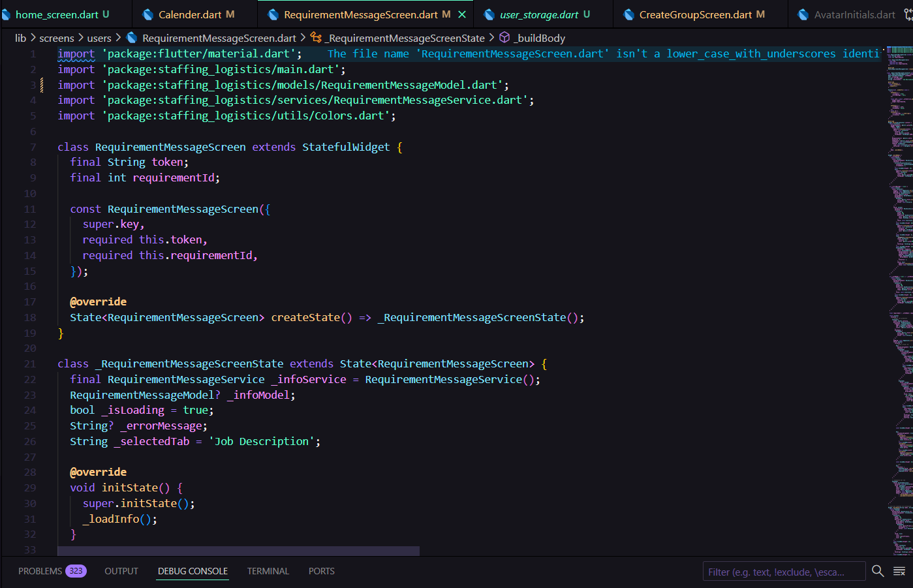Switch to the home_screen.dart tab
Image resolution: width=913 pixels, height=588 pixels.
click(57, 14)
